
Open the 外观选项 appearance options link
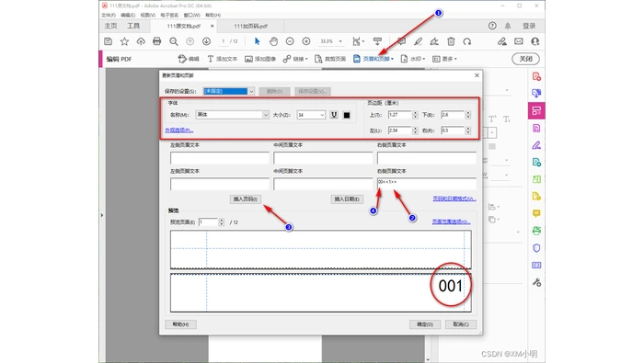[x=179, y=130]
